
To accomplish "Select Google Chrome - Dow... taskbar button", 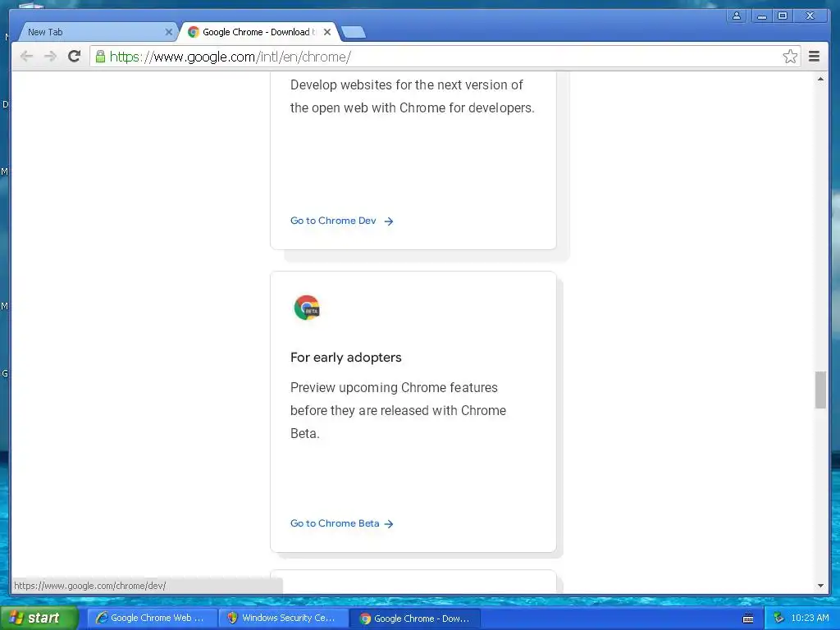I will click(x=415, y=619).
